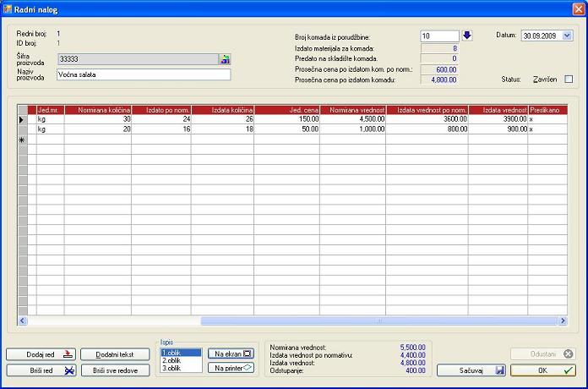Screen dimensions: 588x389
Task: Open the Datum date dropdown
Action: click(567, 36)
